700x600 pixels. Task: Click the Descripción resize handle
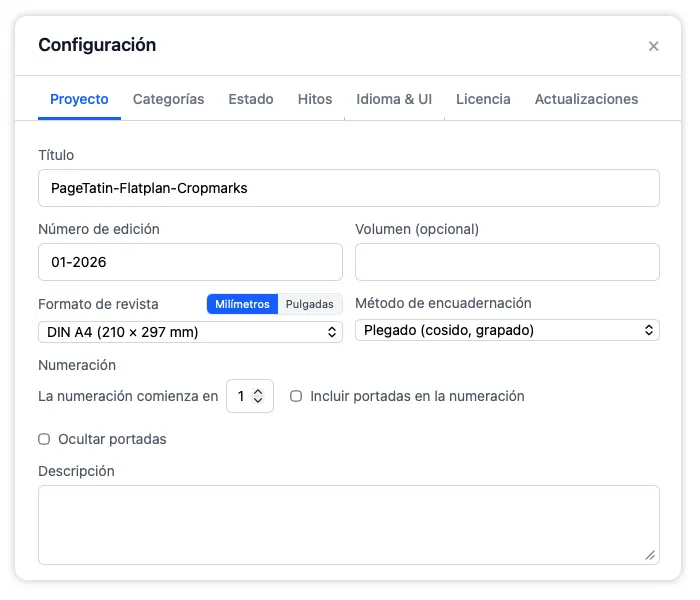coord(650,555)
